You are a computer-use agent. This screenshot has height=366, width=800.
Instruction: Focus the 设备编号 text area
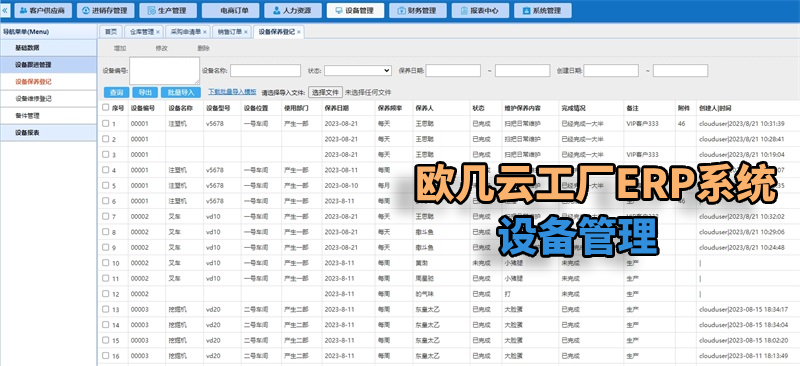(164, 70)
